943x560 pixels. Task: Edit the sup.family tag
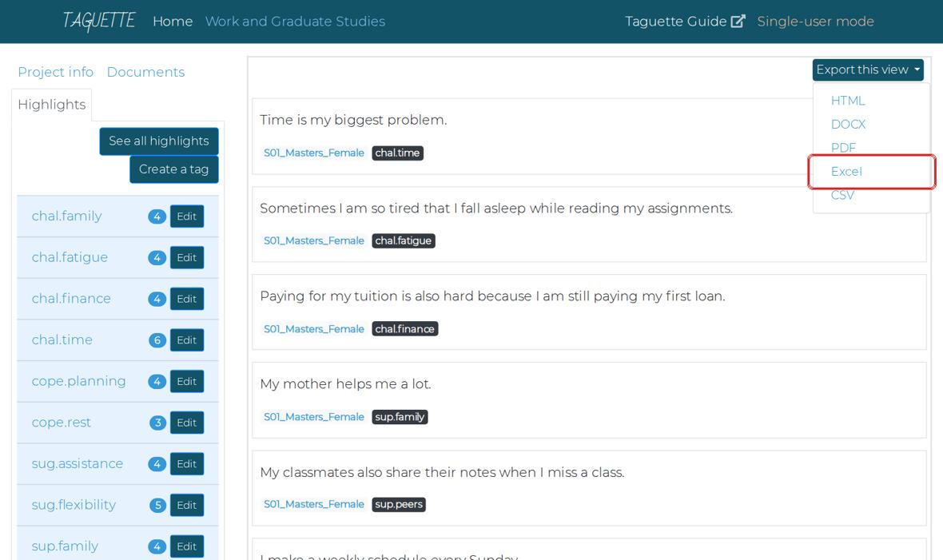coord(186,546)
